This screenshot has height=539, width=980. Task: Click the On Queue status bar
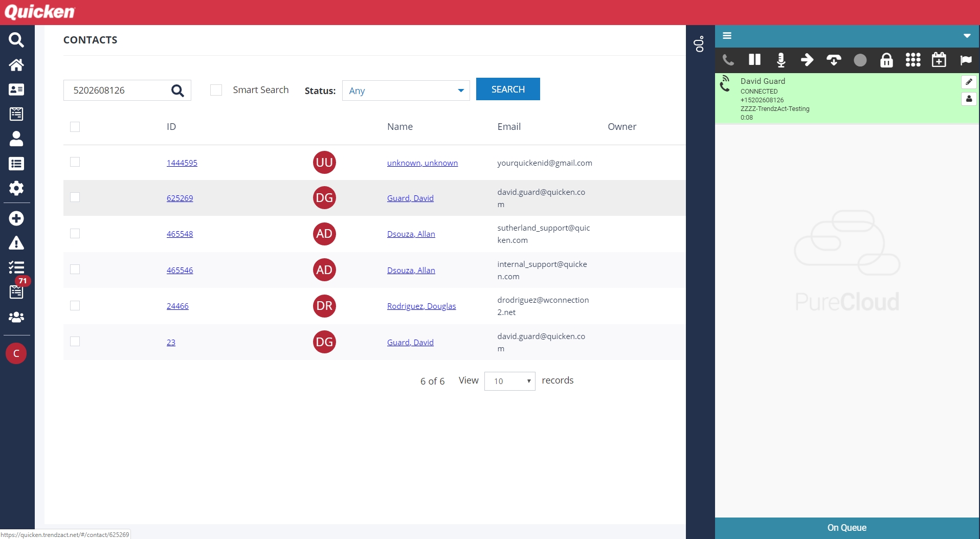point(847,528)
